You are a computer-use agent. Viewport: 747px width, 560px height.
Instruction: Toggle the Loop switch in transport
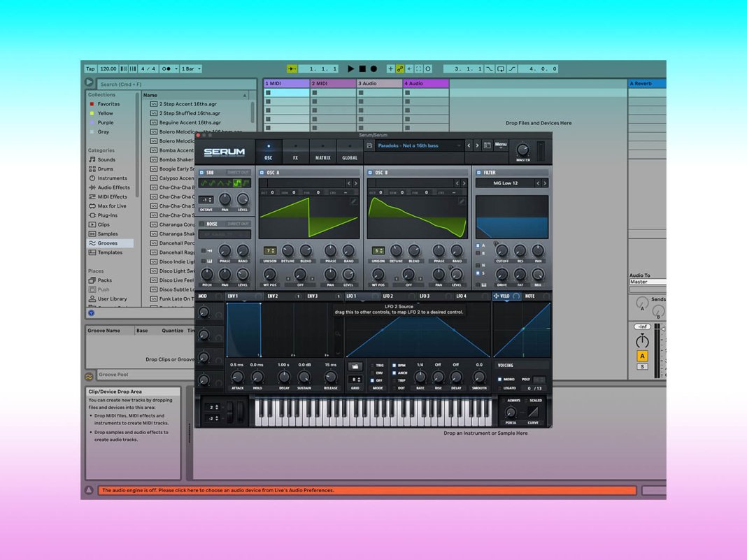[x=501, y=69]
